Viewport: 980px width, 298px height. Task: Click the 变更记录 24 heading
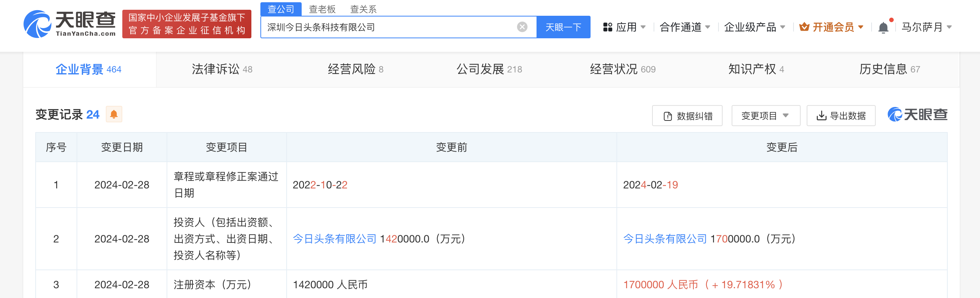coord(67,114)
